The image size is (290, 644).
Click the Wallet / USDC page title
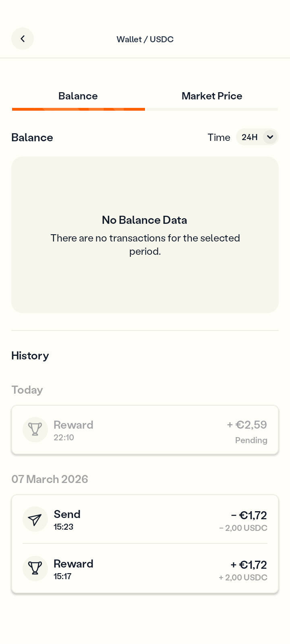coord(145,39)
